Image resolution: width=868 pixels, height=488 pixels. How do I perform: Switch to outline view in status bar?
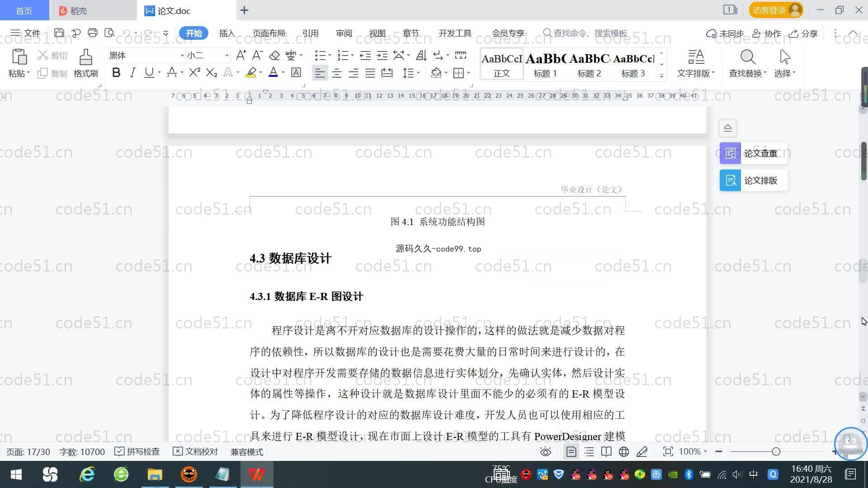click(x=589, y=451)
